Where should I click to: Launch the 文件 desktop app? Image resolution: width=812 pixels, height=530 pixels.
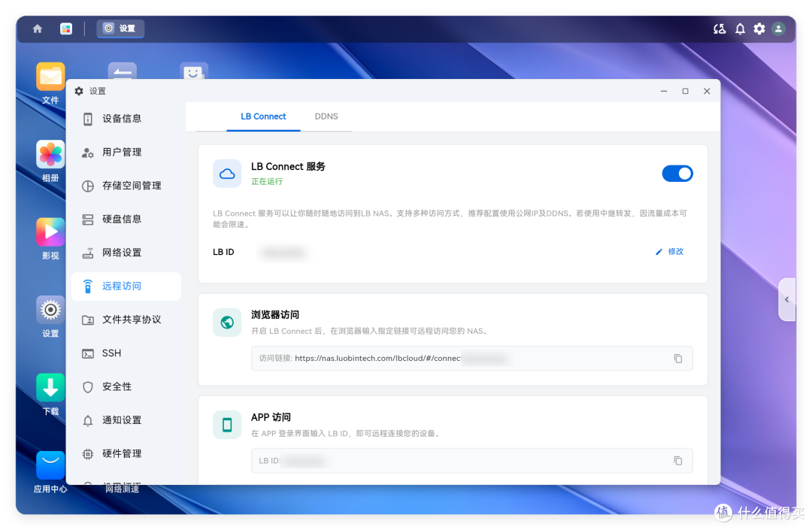tap(50, 83)
